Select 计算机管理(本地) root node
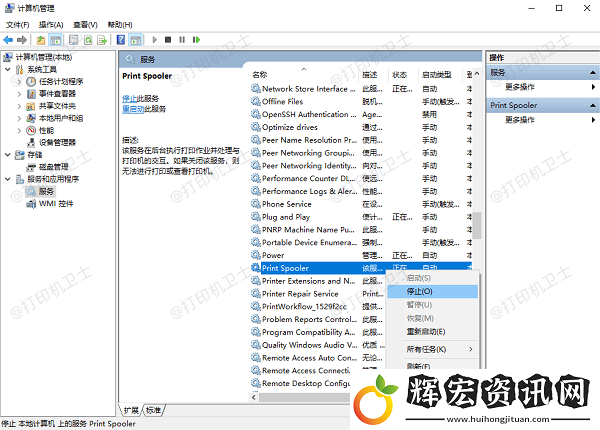600x430 pixels. (44, 57)
